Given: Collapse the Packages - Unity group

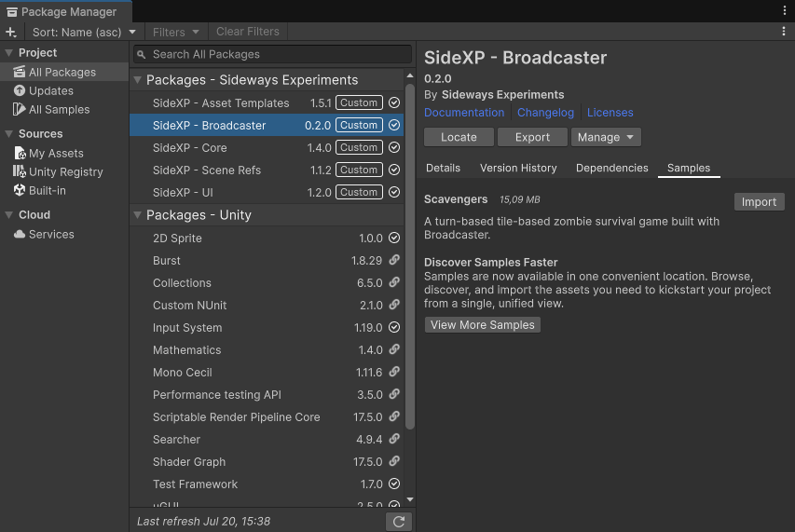Looking at the screenshot, I should pyautogui.click(x=137, y=215).
